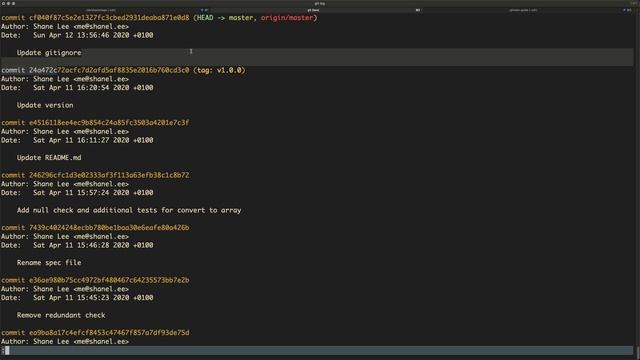Viewport: 640px width, 360px height.
Task: Click commit hash starting with e36ae980
Action: click(109, 280)
